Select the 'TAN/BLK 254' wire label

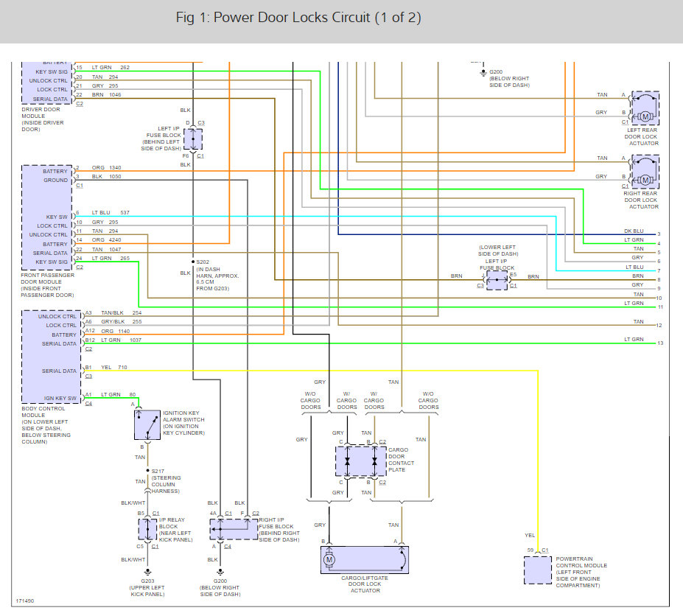(121, 313)
